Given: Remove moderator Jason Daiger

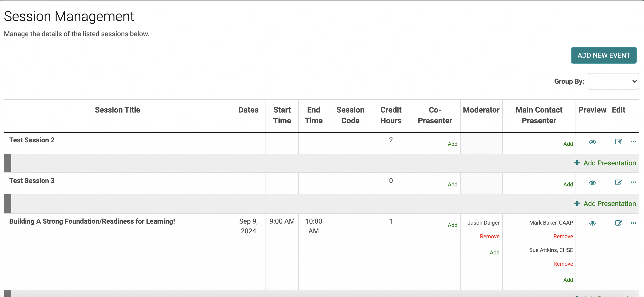Looking at the screenshot, I should click(x=489, y=236).
